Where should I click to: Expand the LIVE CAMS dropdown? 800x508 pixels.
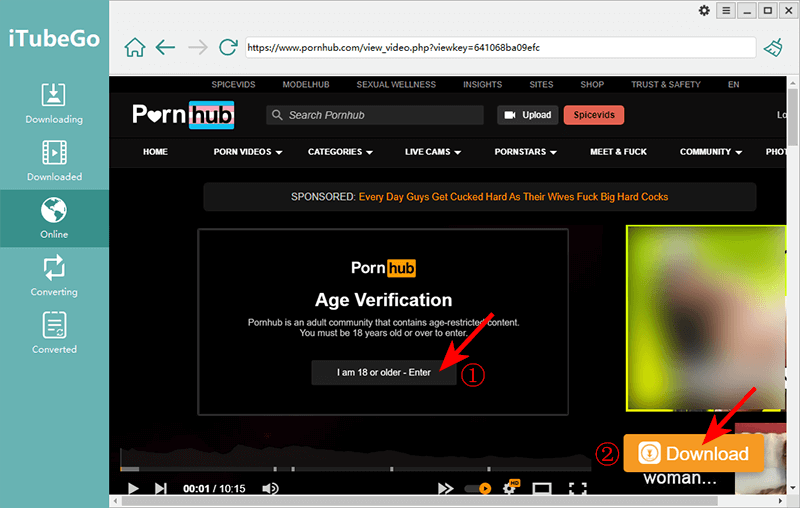[x=433, y=152]
